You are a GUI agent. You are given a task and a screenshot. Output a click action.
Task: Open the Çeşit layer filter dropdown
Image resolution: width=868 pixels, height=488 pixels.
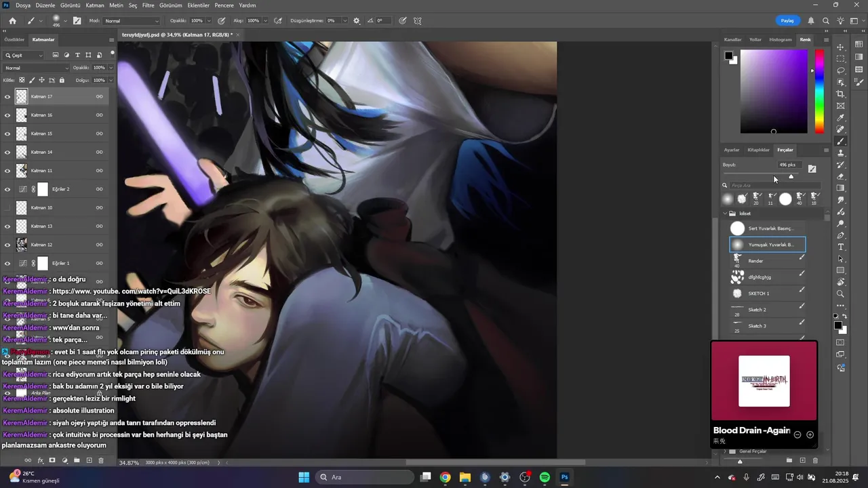24,55
